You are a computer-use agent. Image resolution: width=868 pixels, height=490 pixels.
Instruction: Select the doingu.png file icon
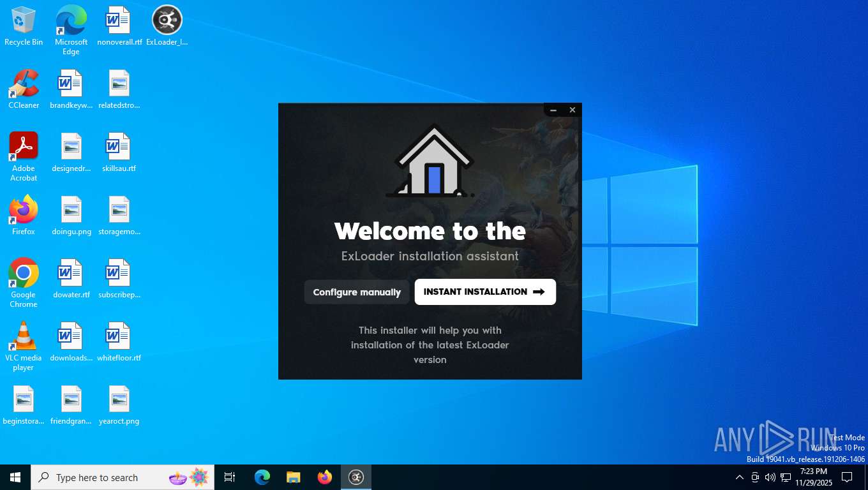(71, 216)
